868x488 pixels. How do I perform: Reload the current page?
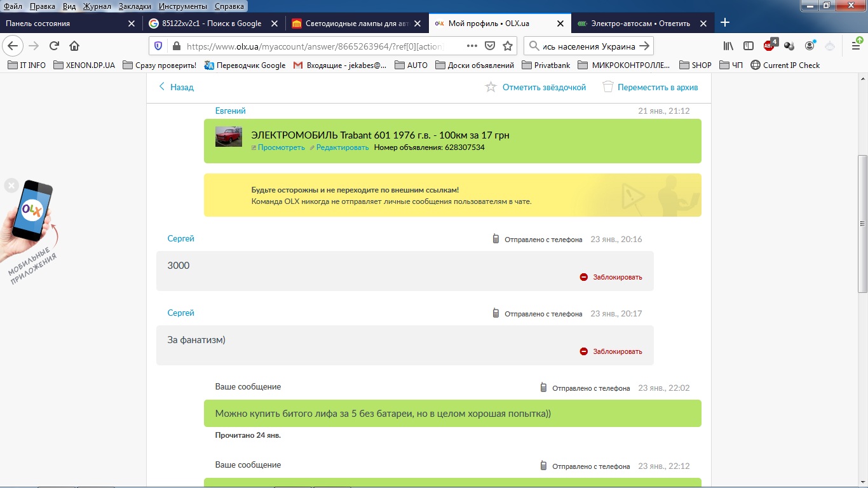tap(54, 46)
